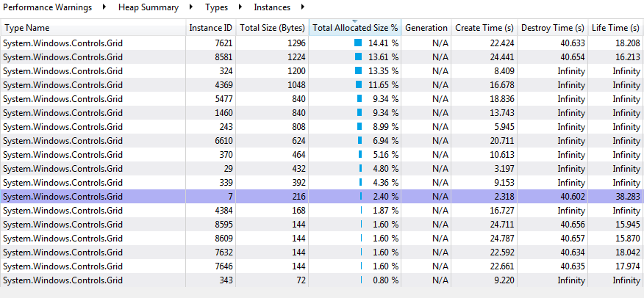The height and width of the screenshot is (298, 644).
Task: Sort by Instance ID column header
Action: [211, 28]
